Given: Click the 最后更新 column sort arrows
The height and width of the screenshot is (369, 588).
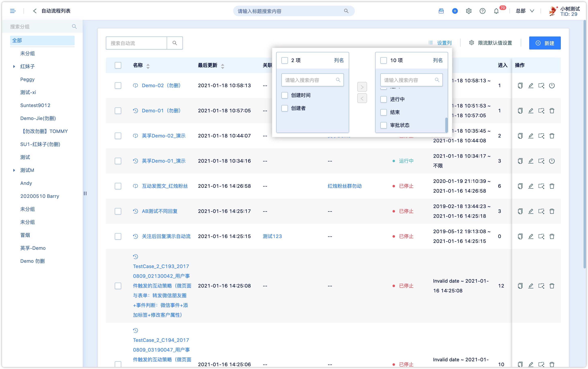Looking at the screenshot, I should (x=222, y=66).
